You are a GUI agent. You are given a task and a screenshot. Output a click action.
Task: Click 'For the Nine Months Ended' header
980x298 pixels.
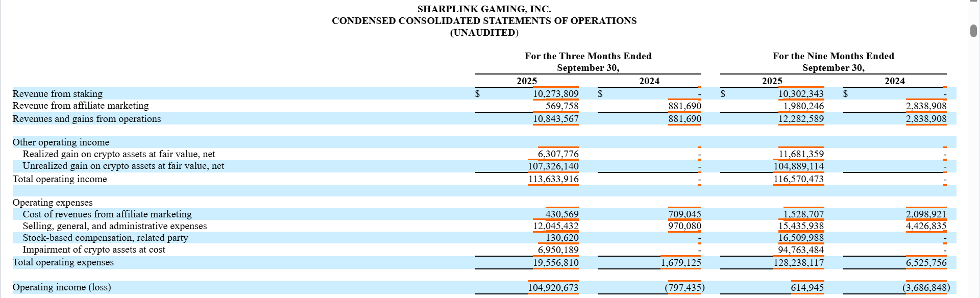(833, 56)
